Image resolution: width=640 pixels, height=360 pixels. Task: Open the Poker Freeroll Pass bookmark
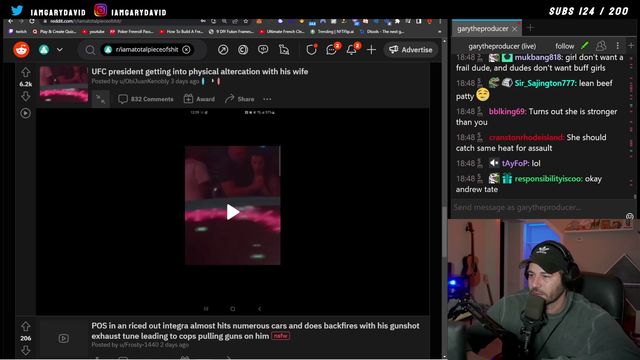[131, 31]
